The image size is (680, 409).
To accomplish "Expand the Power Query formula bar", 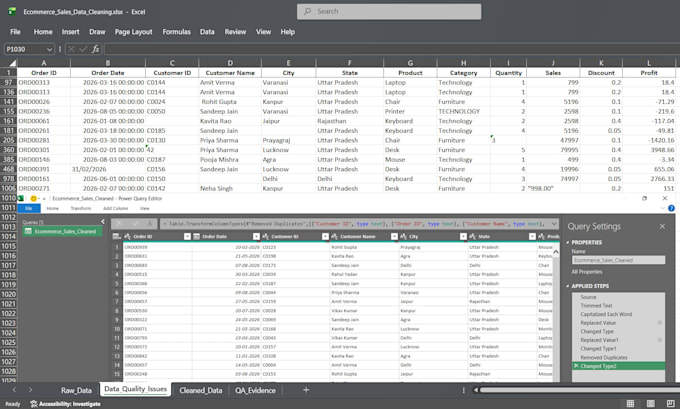I will 554,224.
